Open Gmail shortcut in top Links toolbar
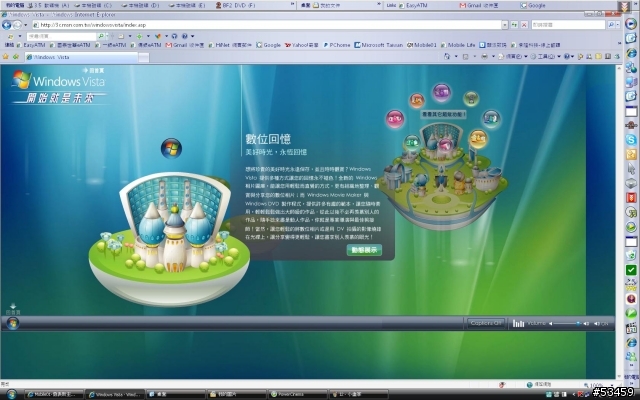The height and width of the screenshot is (400, 640). (x=479, y=5)
